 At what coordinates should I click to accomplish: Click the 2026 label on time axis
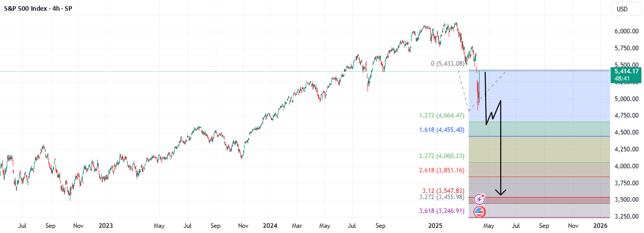[x=601, y=225]
